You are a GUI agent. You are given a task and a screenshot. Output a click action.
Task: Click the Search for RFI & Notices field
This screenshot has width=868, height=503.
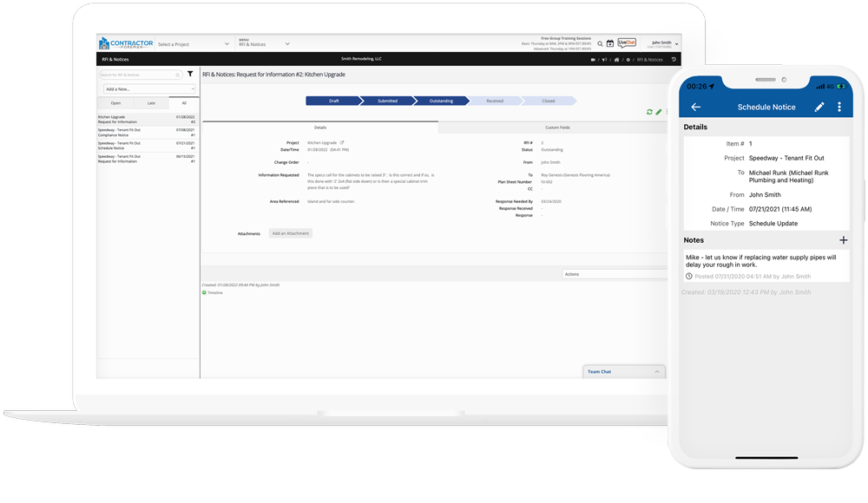coord(139,75)
